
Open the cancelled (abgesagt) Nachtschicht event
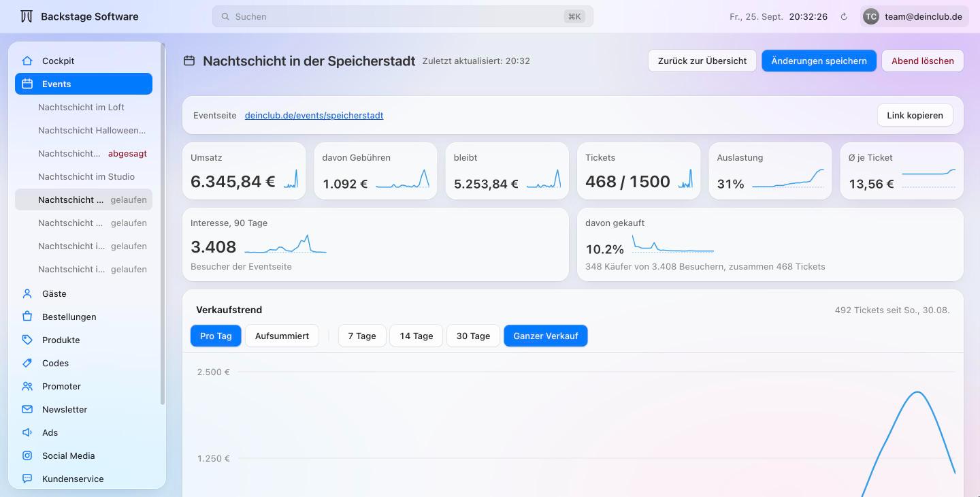[84, 153]
